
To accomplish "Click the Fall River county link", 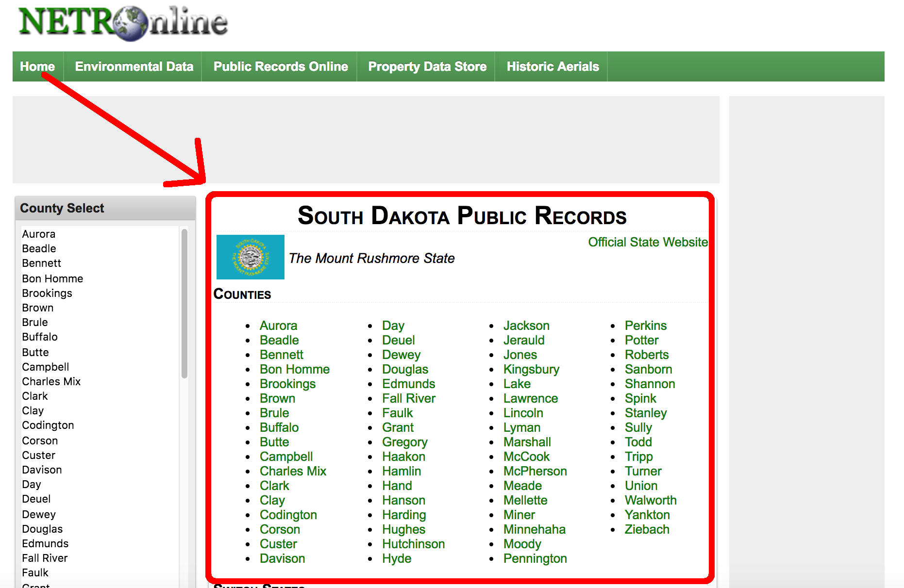I will (408, 398).
